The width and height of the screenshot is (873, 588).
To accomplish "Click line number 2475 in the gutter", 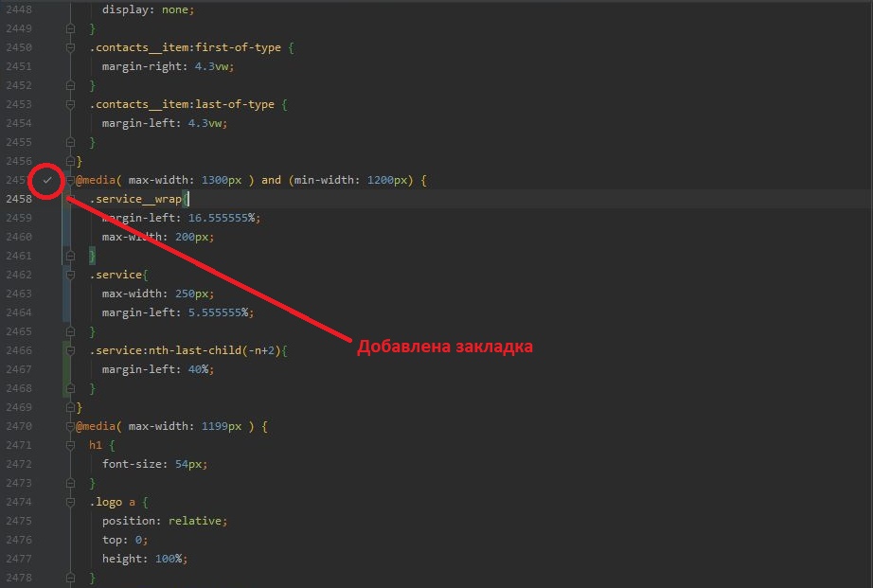I will point(19,521).
